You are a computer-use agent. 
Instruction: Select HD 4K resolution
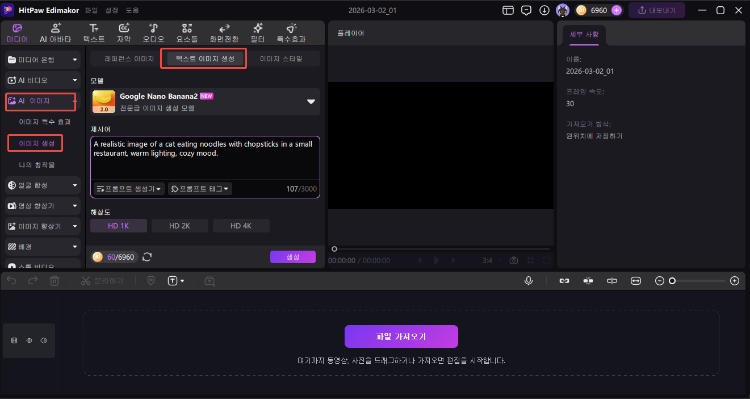(241, 226)
